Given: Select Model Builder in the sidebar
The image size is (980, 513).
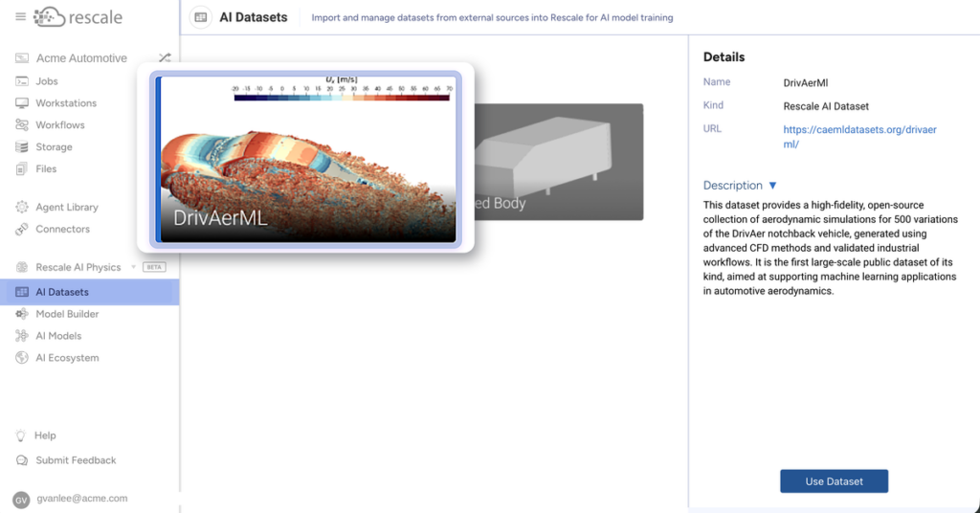Looking at the screenshot, I should pos(67,314).
